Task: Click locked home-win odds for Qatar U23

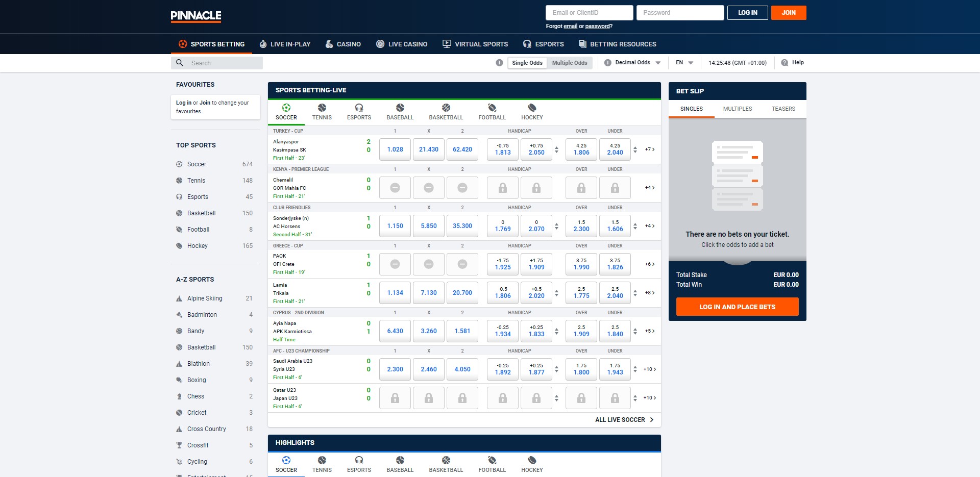Action: (x=395, y=398)
